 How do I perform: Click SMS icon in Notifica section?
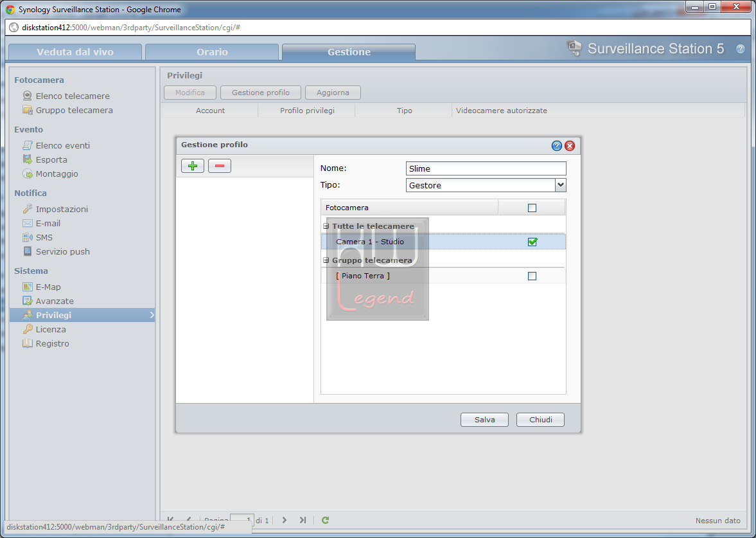pos(28,237)
